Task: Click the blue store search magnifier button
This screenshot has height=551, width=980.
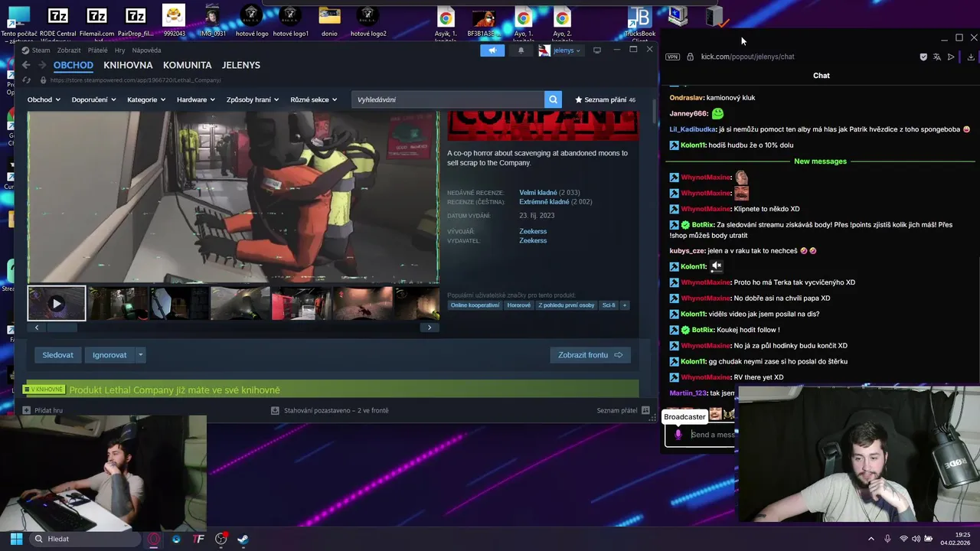Action: tap(553, 99)
